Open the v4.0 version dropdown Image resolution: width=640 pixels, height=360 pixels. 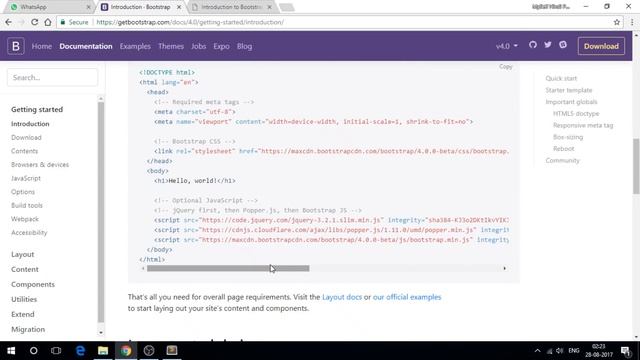[x=507, y=46]
